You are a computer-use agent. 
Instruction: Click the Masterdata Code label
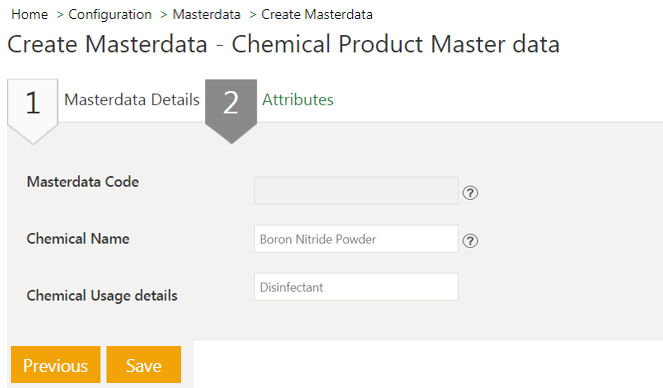click(x=83, y=182)
